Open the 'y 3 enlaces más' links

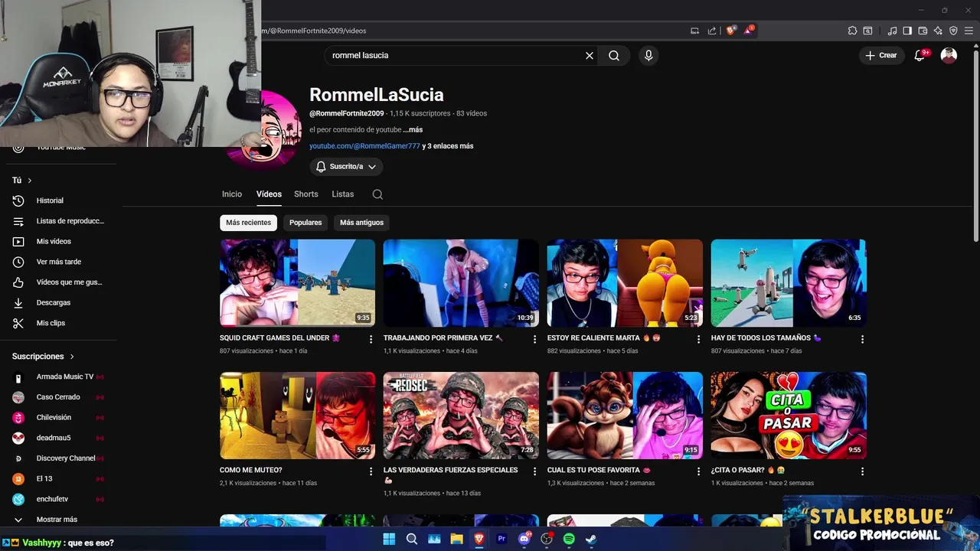[x=448, y=146]
